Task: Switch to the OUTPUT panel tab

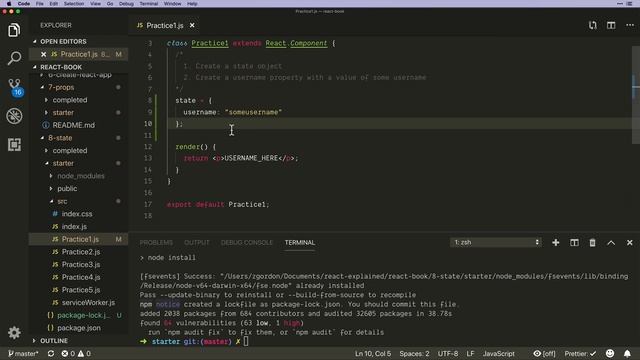Action: [197, 242]
